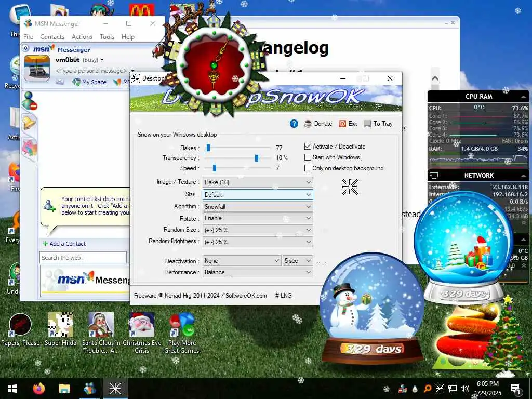Open the Performance dropdown showing Balance

coord(258,272)
